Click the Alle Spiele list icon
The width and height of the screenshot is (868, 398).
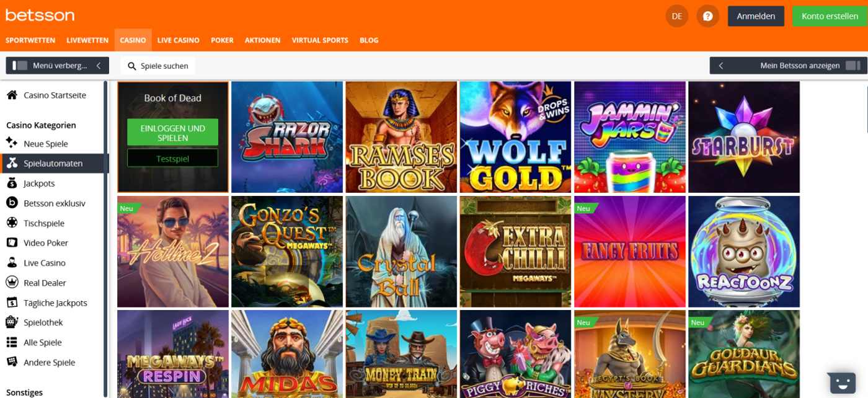point(11,342)
